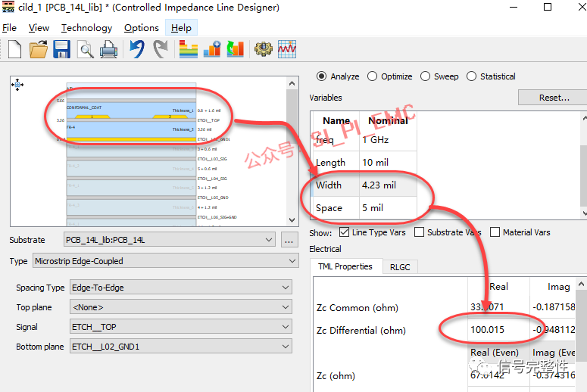Save the design using the floppy disk icon
587x392 pixels.
61,50
